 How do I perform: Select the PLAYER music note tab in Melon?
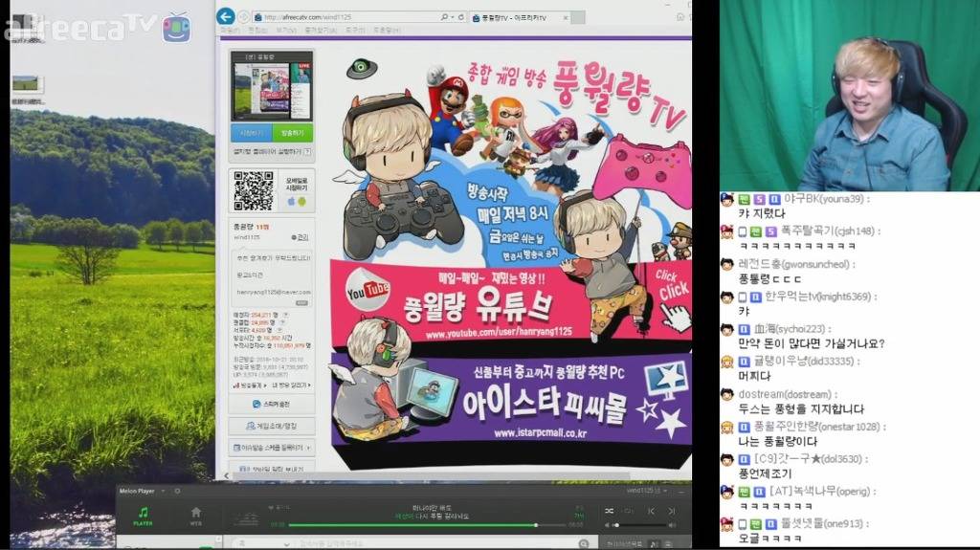pos(144,517)
